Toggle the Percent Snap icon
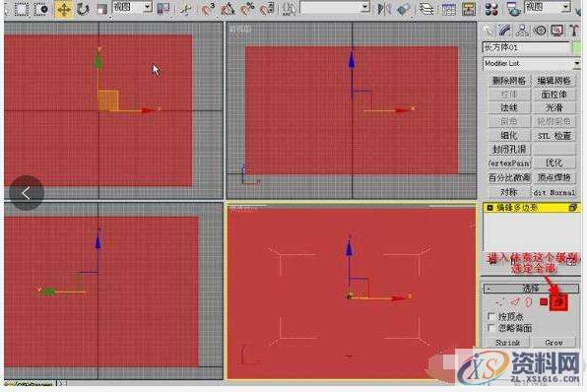 (247, 9)
